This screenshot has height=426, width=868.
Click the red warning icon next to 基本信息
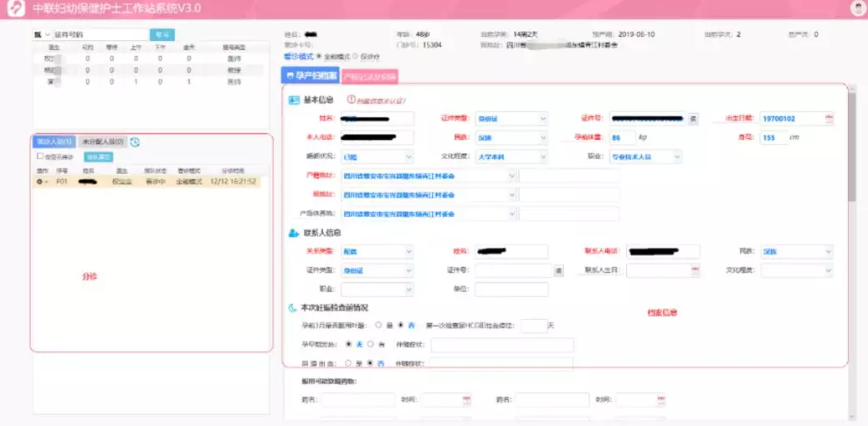point(351,100)
